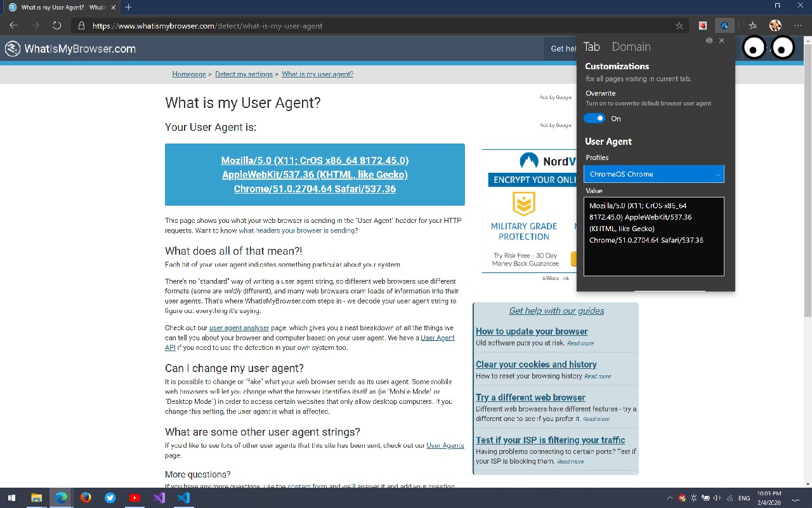Click the volume icon in system tray
The image size is (812, 508).
pos(717,498)
